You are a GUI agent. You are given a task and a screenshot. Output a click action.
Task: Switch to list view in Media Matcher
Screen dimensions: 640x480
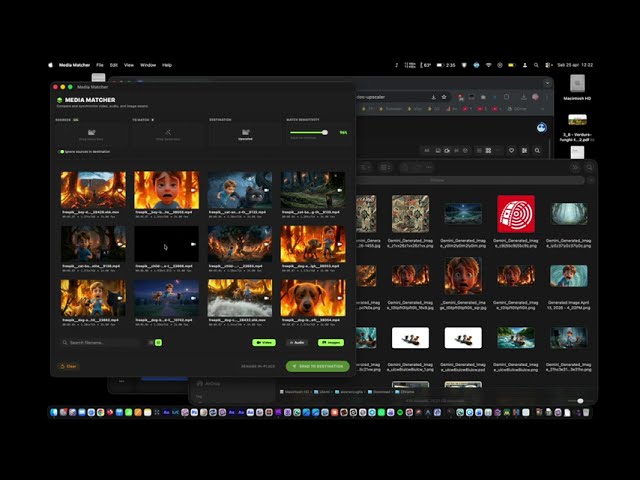click(x=151, y=342)
